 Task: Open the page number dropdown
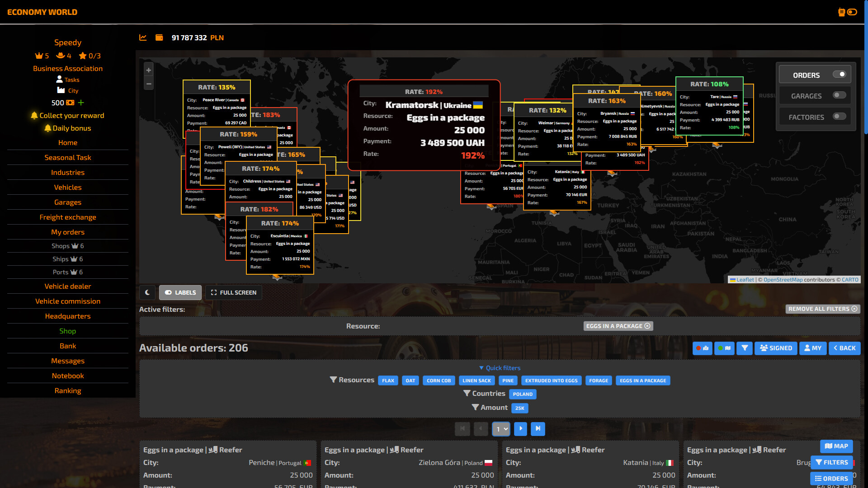(501, 429)
